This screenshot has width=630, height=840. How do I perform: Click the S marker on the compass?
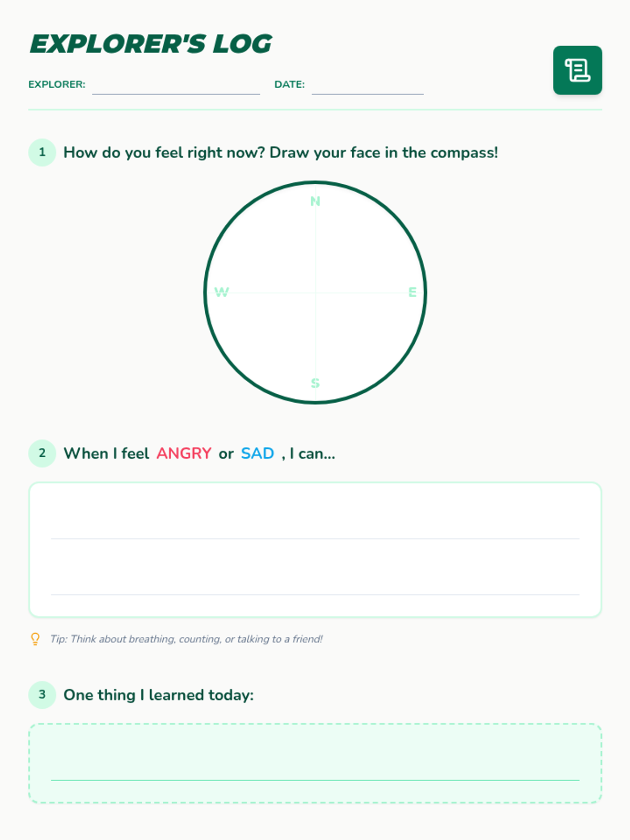click(x=315, y=383)
